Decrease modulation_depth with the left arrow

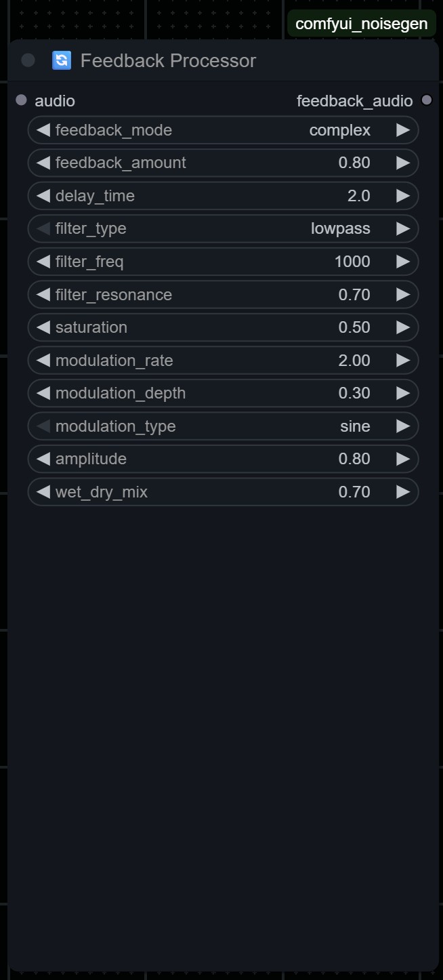(43, 393)
